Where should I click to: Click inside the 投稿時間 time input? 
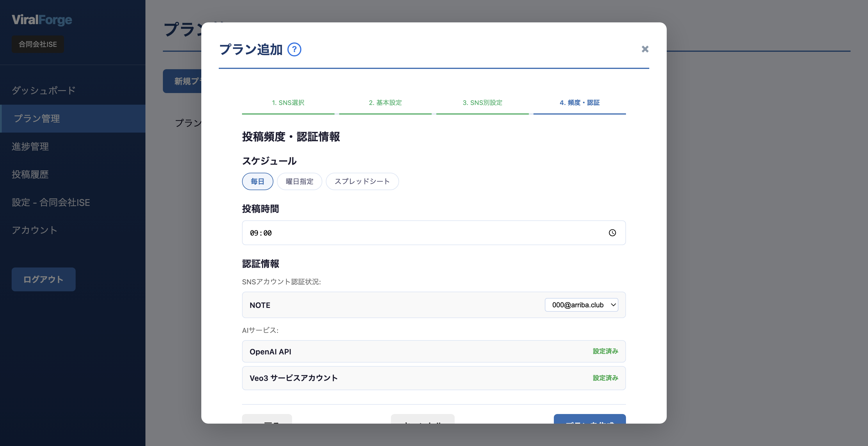[371, 232]
